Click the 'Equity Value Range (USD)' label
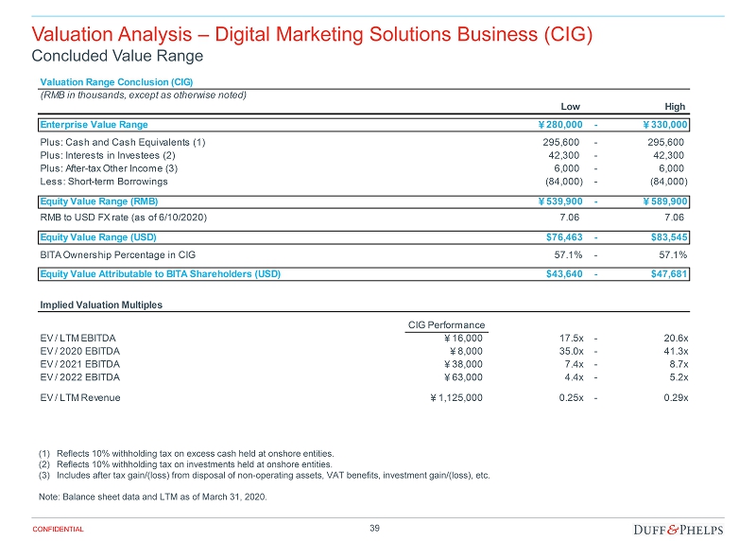This screenshot has width=756, height=541. pyautogui.click(x=98, y=237)
